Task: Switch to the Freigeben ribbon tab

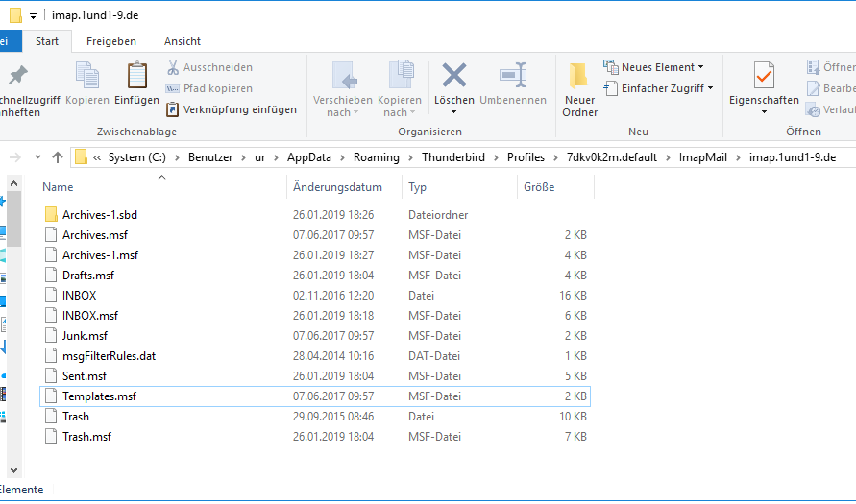Action: click(x=110, y=41)
